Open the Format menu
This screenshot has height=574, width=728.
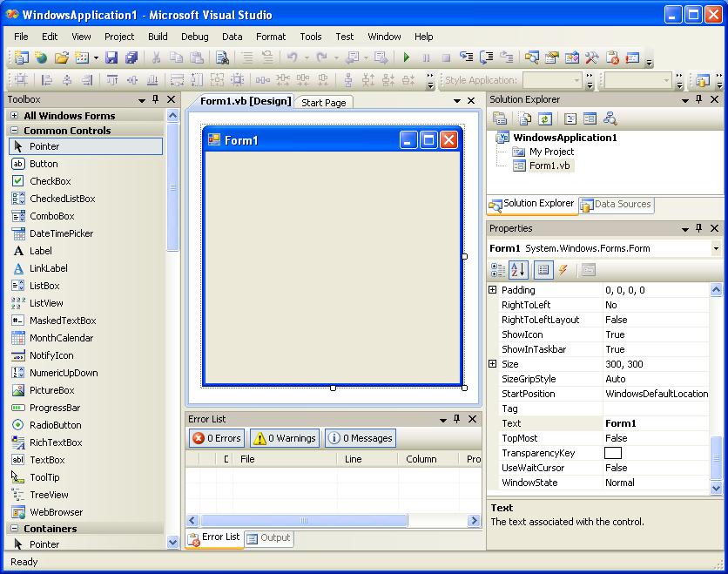click(x=270, y=37)
